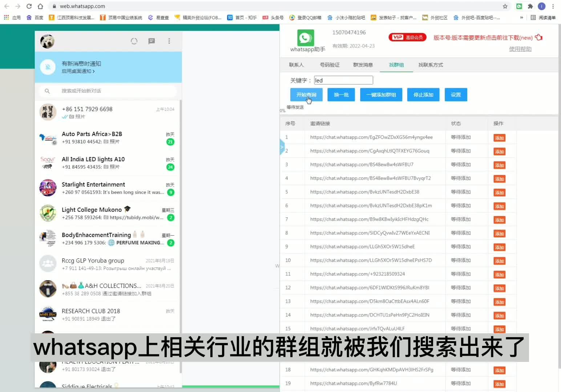The width and height of the screenshot is (561, 392).
Task: Open 首页 - 知乎 bookmark
Action: (242, 17)
